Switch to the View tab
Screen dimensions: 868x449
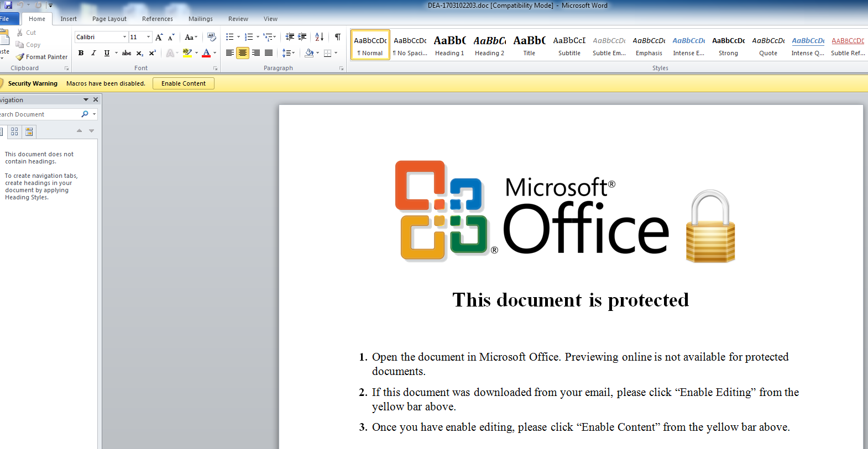270,19
